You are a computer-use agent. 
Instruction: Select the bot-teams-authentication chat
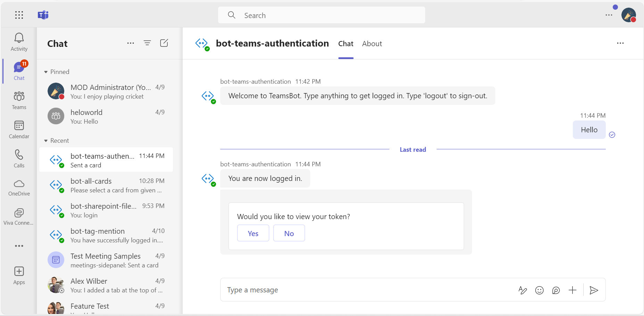(106, 160)
